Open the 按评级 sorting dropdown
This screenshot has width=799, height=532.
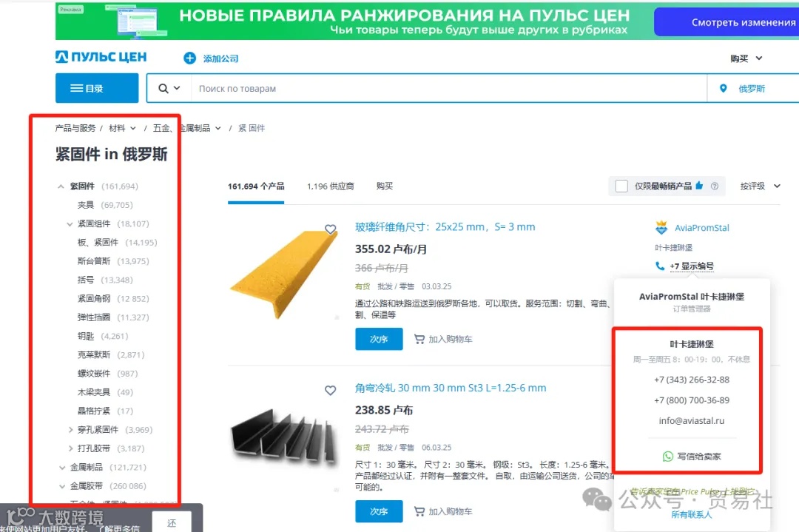pos(760,186)
